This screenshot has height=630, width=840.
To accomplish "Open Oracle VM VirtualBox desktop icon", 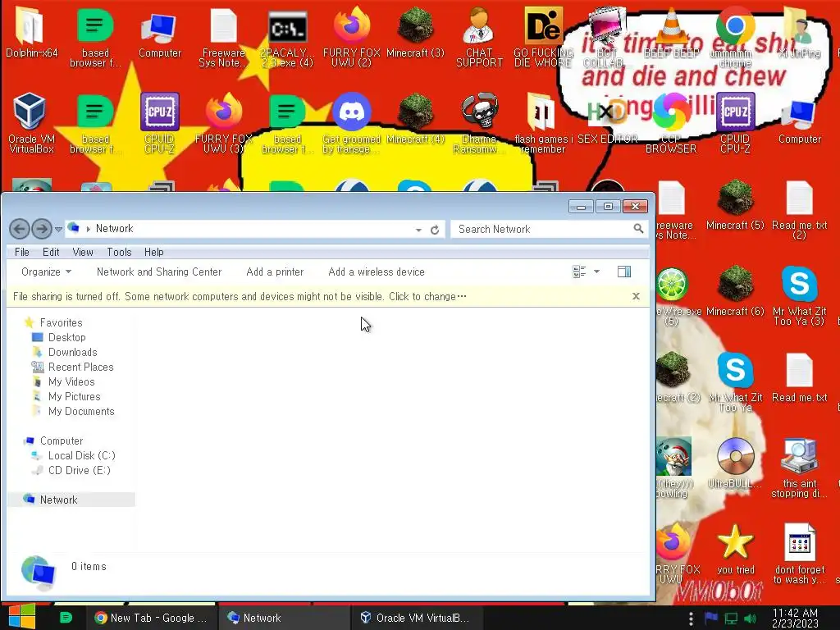I will 30,122.
